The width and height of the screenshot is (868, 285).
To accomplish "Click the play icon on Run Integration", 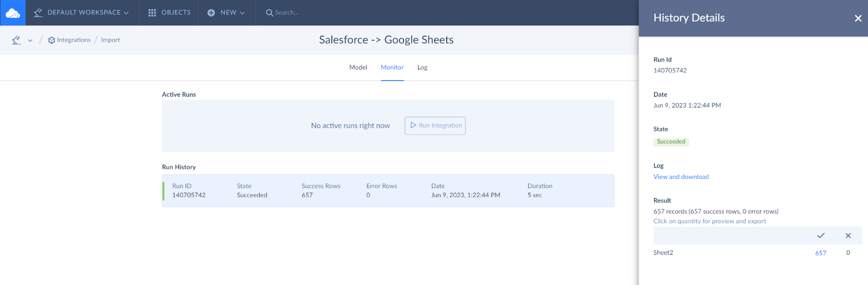I will [x=413, y=125].
